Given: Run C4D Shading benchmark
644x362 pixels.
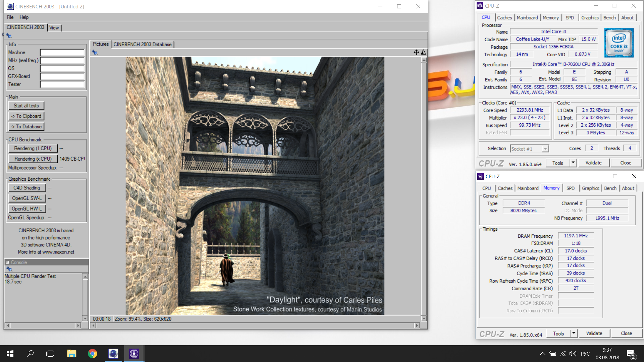Looking at the screenshot, I should click(x=27, y=188).
